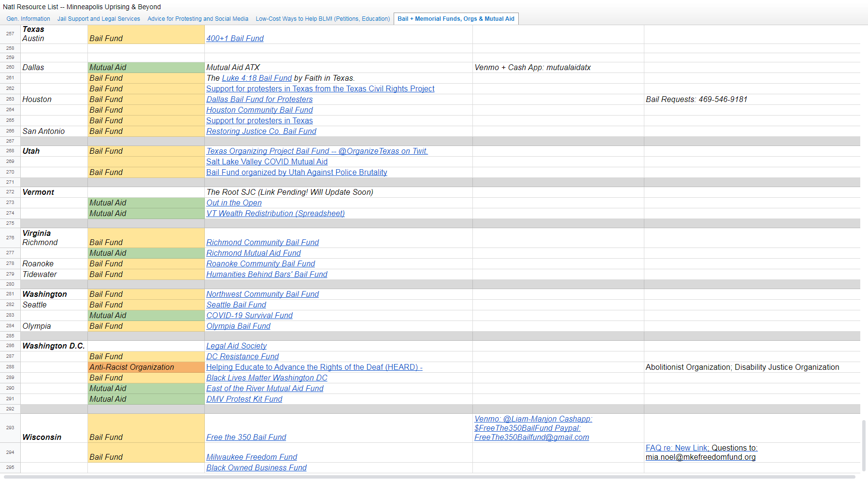Screen dimensions: 868x481
Task: Open the Low-Cost Ways to Help BLM! tab
Action: coord(323,19)
